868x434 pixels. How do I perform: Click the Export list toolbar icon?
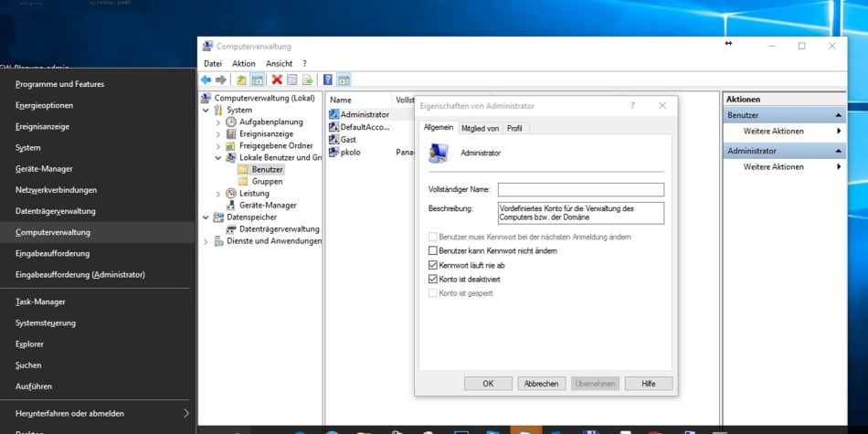(308, 80)
